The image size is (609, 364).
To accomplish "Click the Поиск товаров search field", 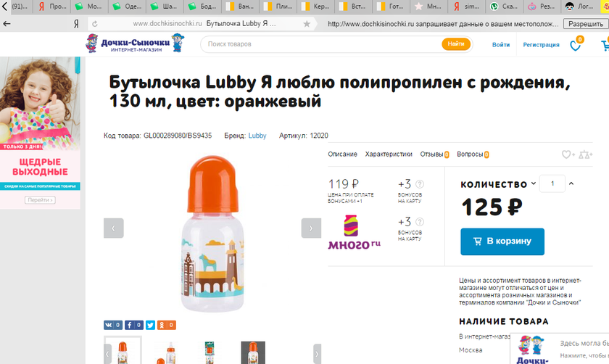I will click(x=323, y=44).
